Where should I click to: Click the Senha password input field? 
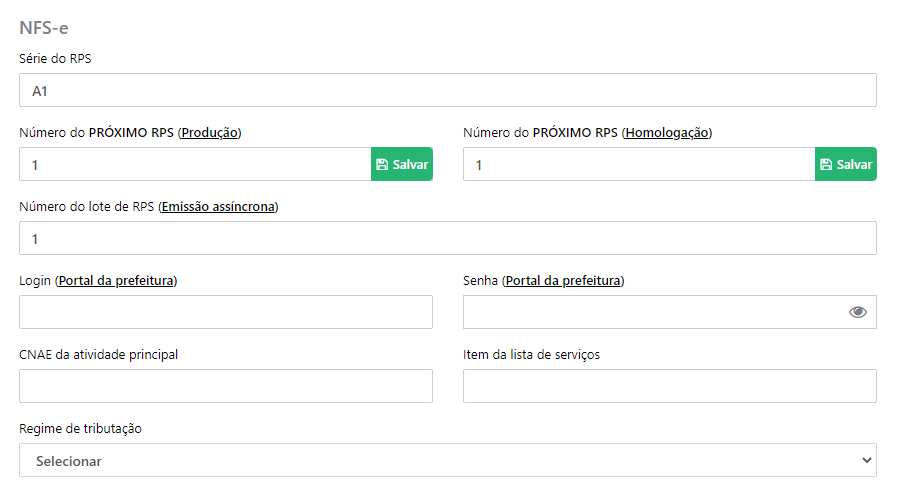click(669, 312)
